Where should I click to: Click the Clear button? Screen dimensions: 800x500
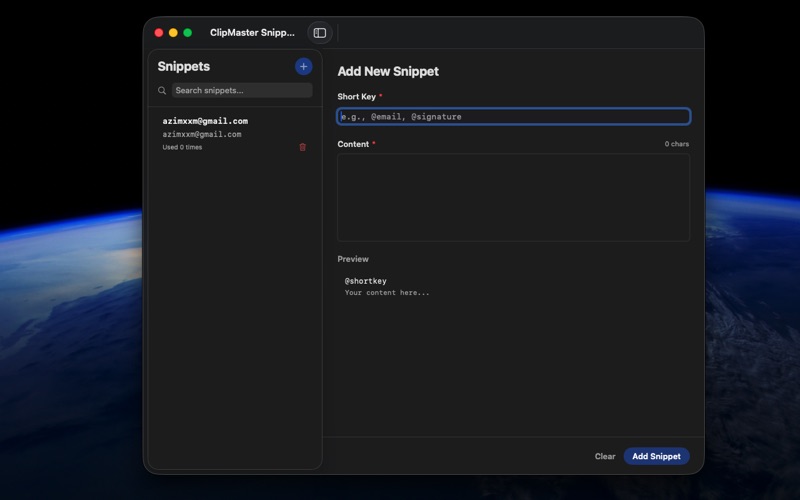(605, 456)
